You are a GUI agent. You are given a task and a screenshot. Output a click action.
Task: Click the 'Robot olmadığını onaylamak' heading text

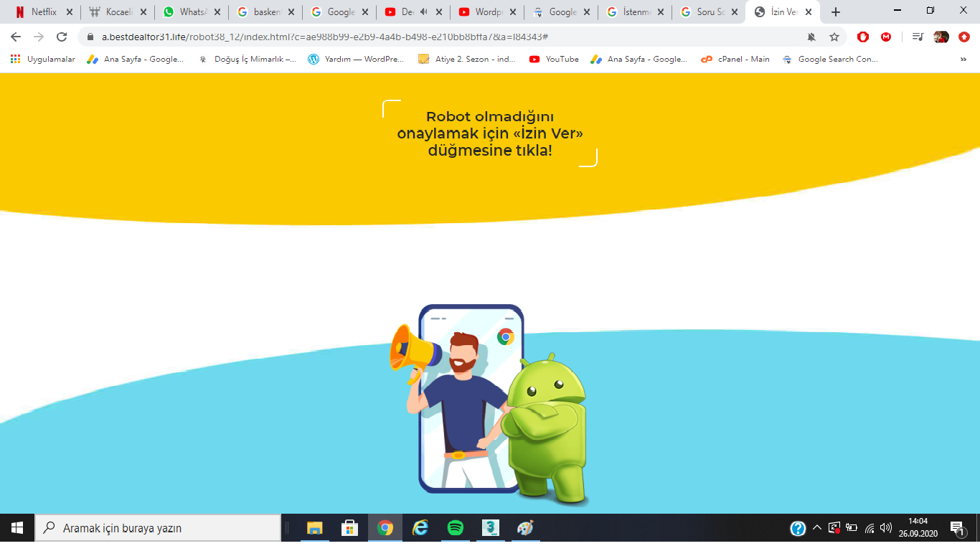[x=490, y=133]
